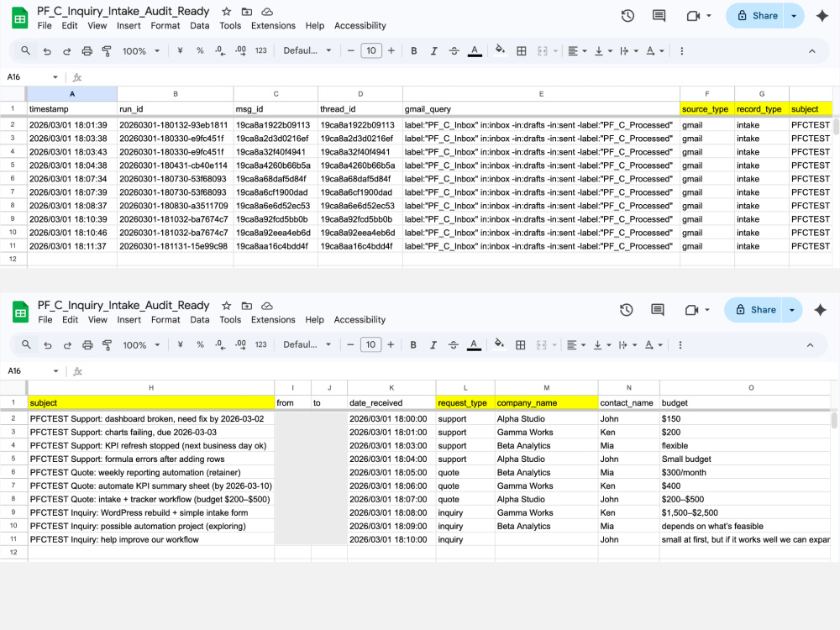840x630 pixels.
Task: Click the print icon in the top toolbar
Action: tap(87, 51)
